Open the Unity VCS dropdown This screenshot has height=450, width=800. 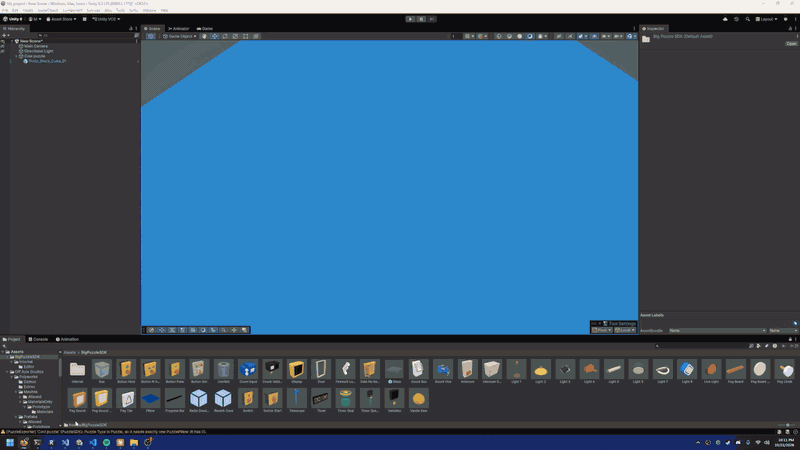(x=106, y=19)
